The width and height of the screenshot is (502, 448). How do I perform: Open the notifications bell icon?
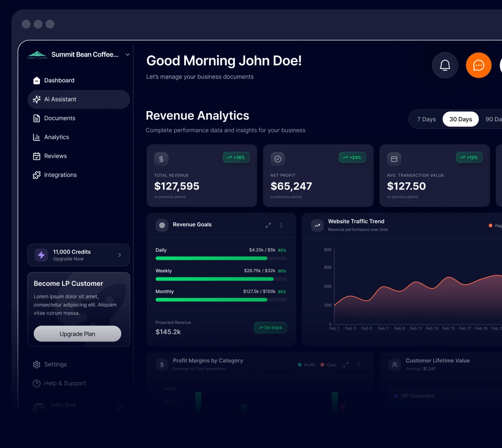(x=445, y=65)
